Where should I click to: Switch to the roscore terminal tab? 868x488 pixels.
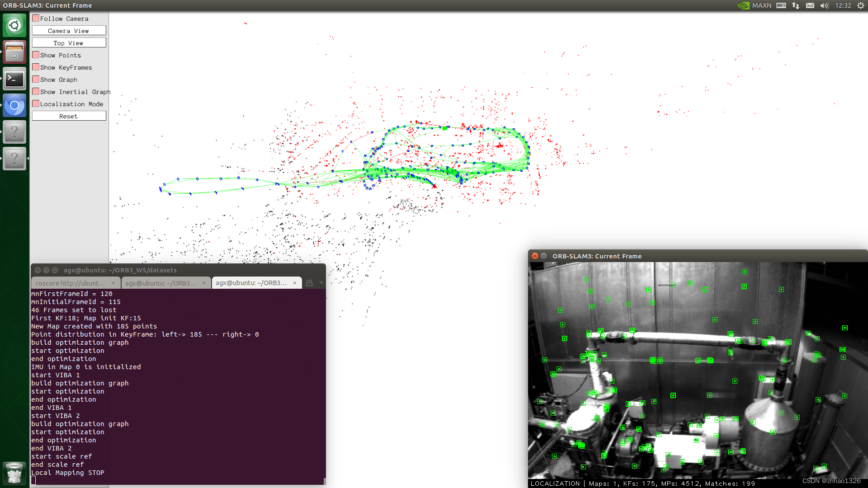point(72,283)
